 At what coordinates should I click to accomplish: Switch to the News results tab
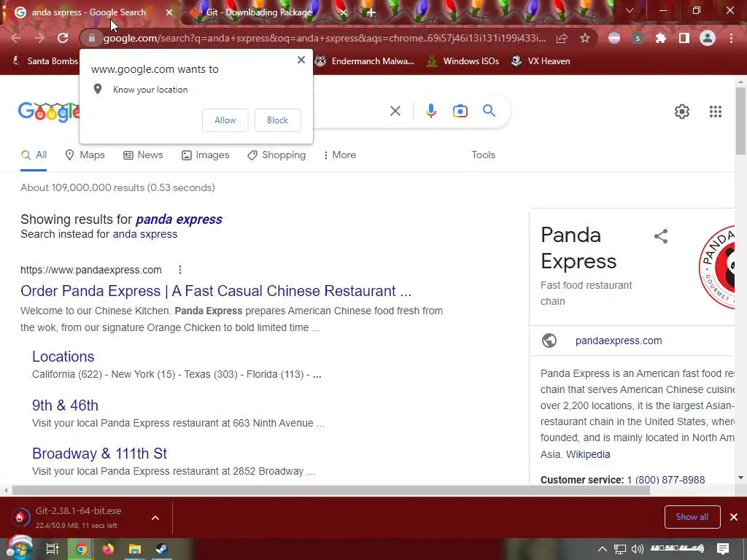pyautogui.click(x=143, y=155)
